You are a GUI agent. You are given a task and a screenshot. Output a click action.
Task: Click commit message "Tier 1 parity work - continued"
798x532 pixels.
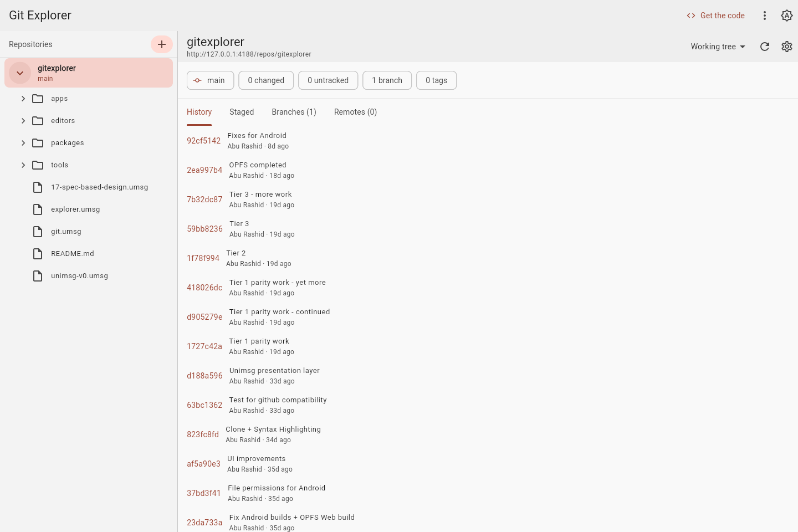(x=280, y=312)
